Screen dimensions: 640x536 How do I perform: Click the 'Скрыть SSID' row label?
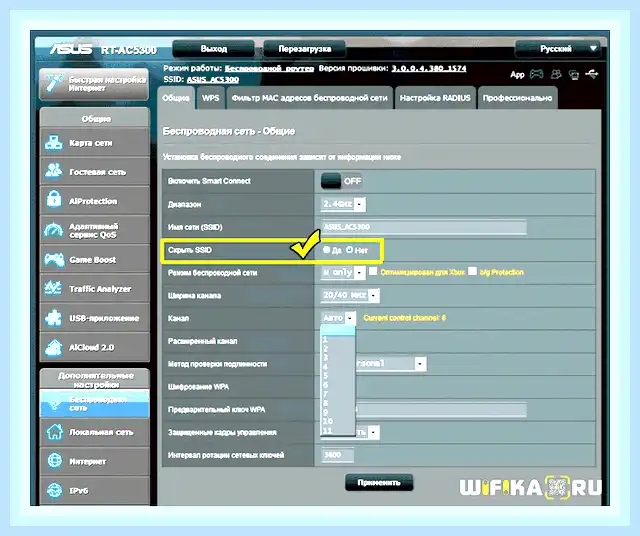pyautogui.click(x=190, y=250)
